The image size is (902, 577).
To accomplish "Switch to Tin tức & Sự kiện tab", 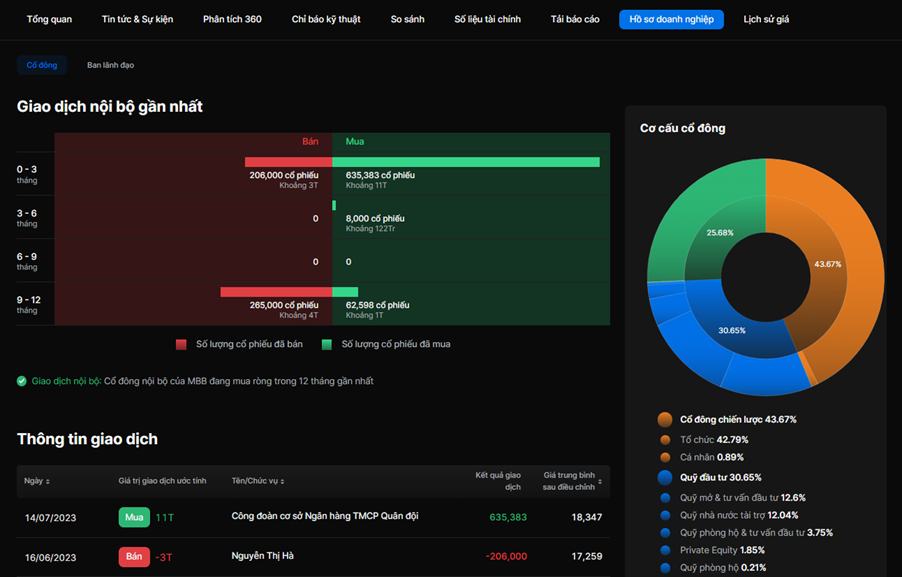I will [137, 19].
